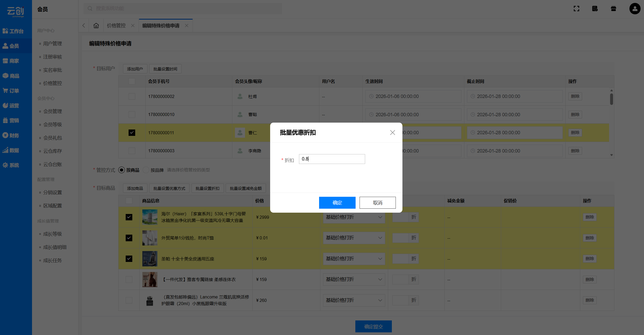Screen dimensions: 644x335
Task: Click the user avatar icon
Action: click(x=634, y=9)
